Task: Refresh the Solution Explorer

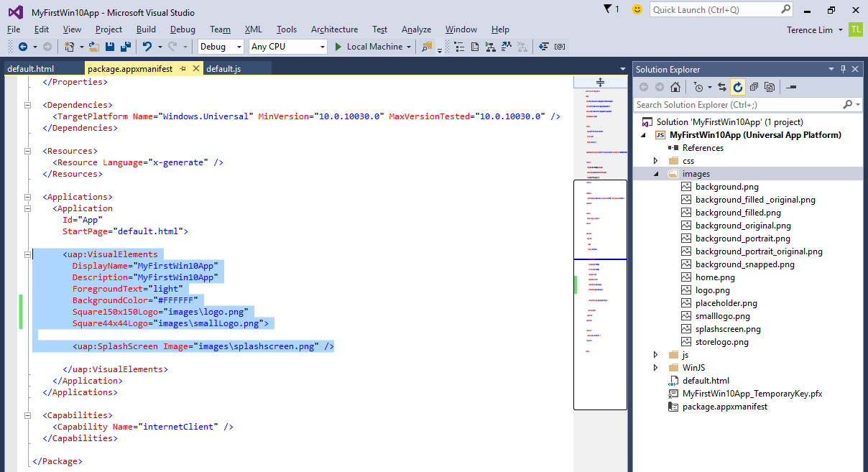Action: 738,87
